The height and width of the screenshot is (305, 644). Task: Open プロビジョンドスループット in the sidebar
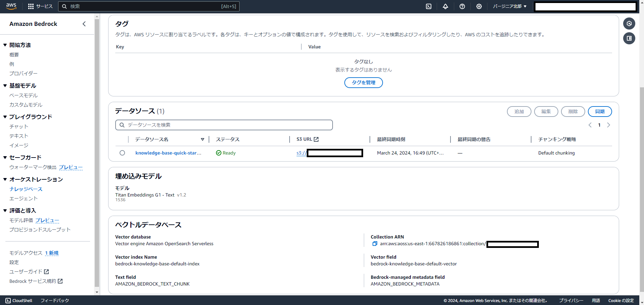click(40, 230)
